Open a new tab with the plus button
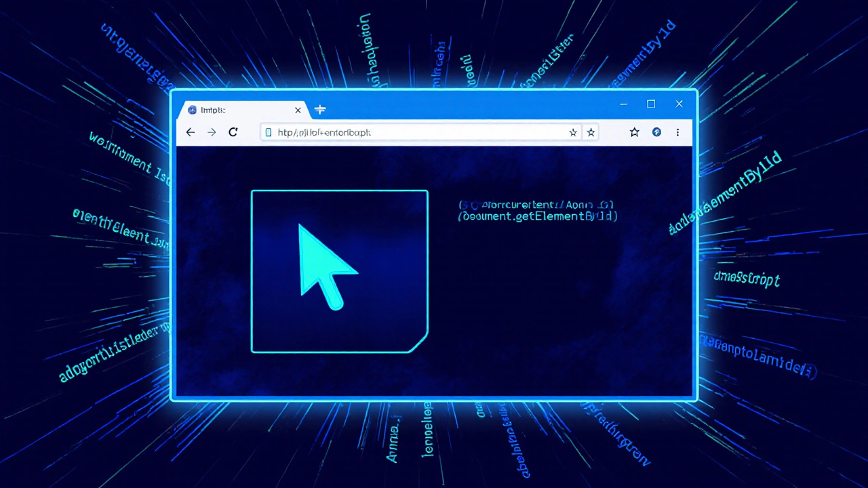868x488 pixels. 320,109
